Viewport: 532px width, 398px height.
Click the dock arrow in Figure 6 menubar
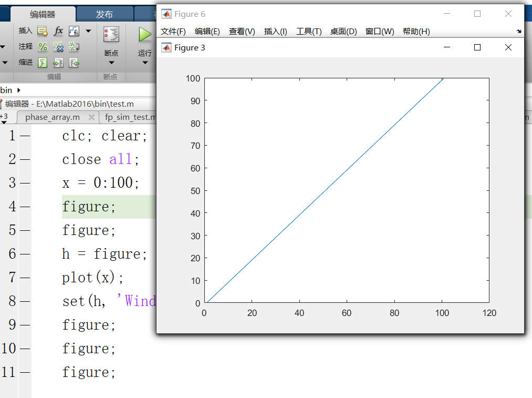(519, 31)
